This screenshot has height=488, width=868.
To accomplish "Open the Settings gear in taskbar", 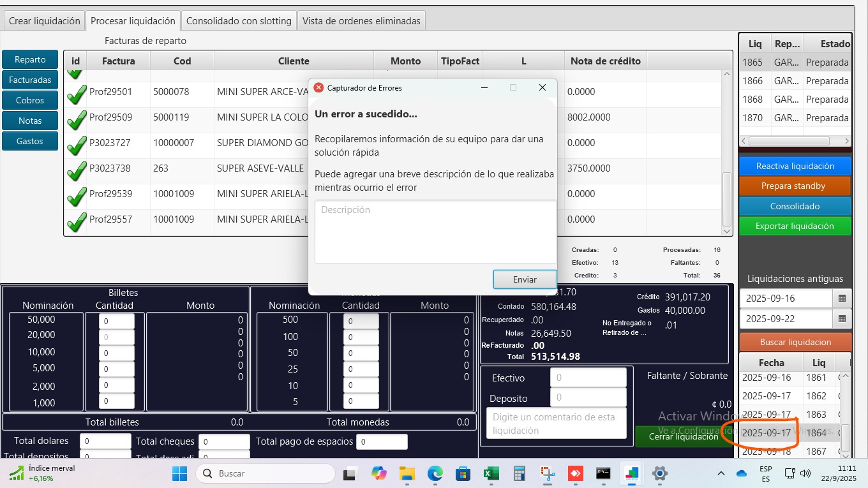I will 659,473.
